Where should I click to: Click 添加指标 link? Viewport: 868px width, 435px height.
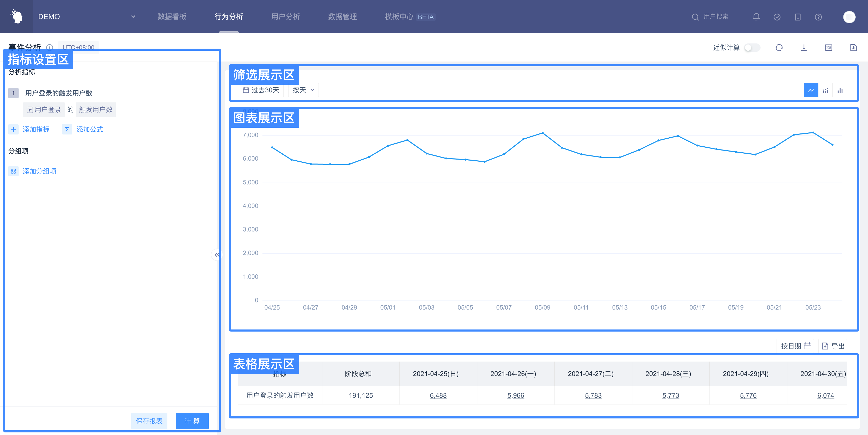click(36, 130)
